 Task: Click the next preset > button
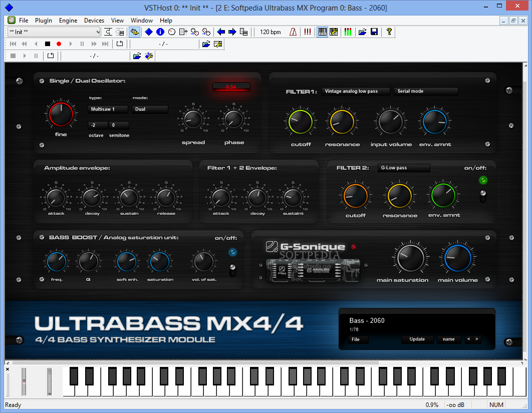click(477, 339)
